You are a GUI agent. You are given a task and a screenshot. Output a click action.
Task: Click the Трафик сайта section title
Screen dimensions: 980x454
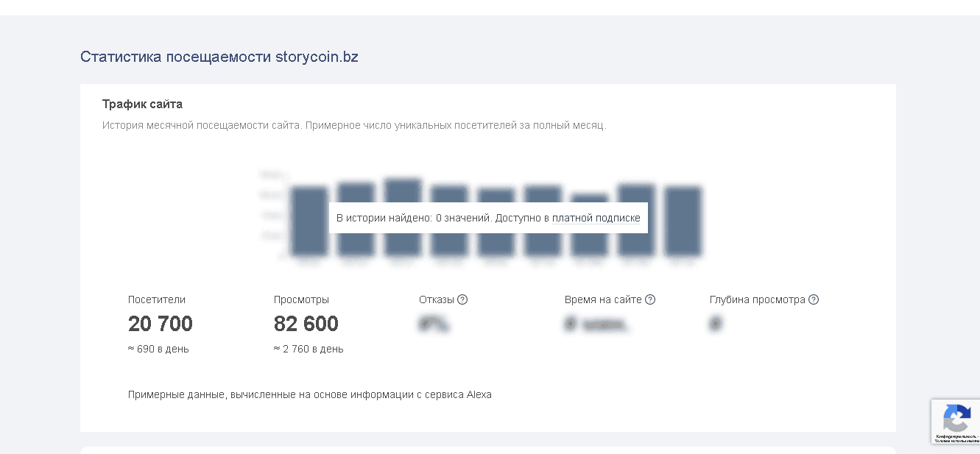[142, 104]
